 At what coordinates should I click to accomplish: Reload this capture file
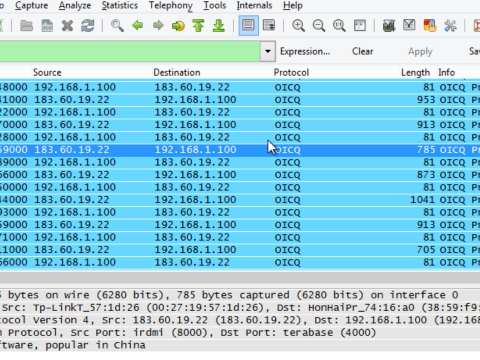(x=88, y=26)
